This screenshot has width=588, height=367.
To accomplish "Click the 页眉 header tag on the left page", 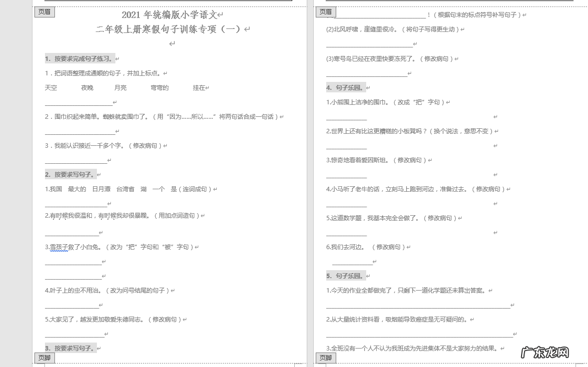I will [x=44, y=12].
